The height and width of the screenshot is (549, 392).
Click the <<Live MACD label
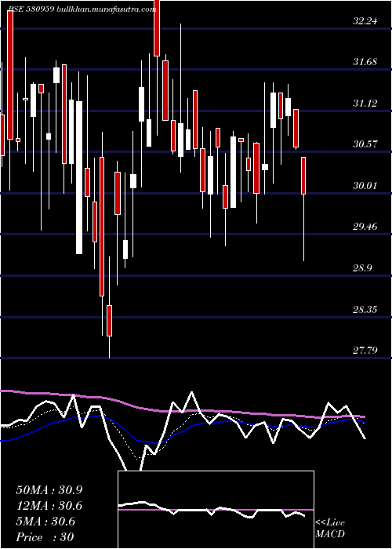[x=330, y=529]
